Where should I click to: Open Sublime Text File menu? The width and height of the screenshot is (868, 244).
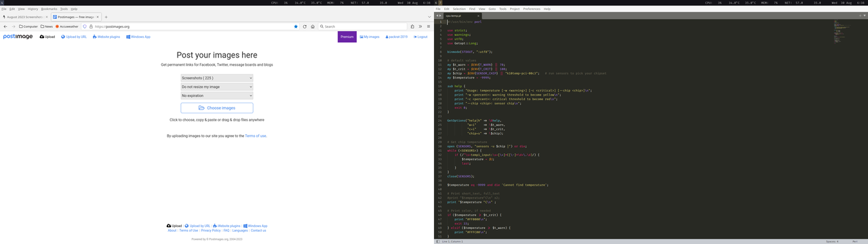439,9
